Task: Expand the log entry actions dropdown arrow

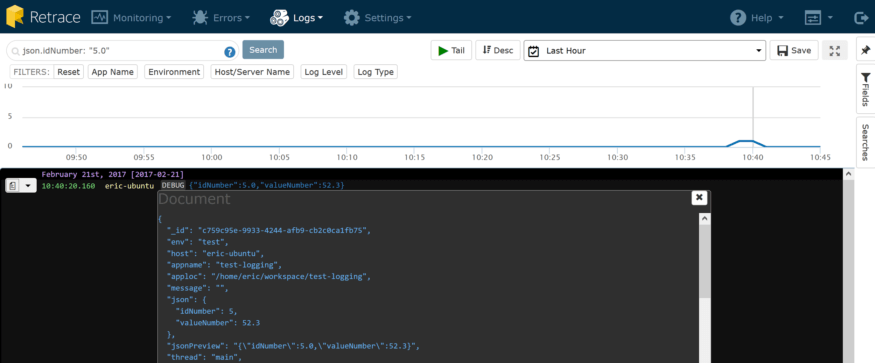Action: 28,185
